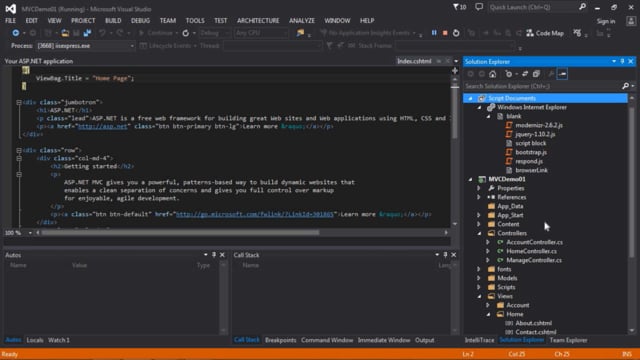Close the Call Stack panel
Screen dimensions: 640x360
(453, 255)
